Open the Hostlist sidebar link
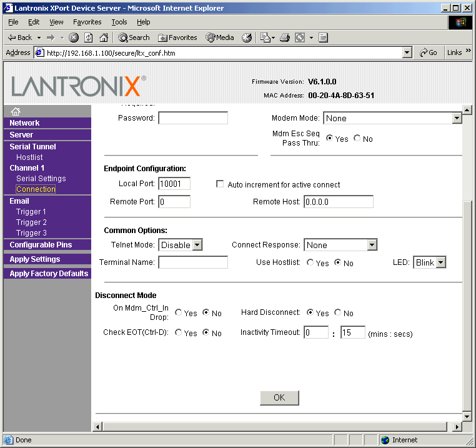Screen dimensions: 476x448 (x=29, y=157)
